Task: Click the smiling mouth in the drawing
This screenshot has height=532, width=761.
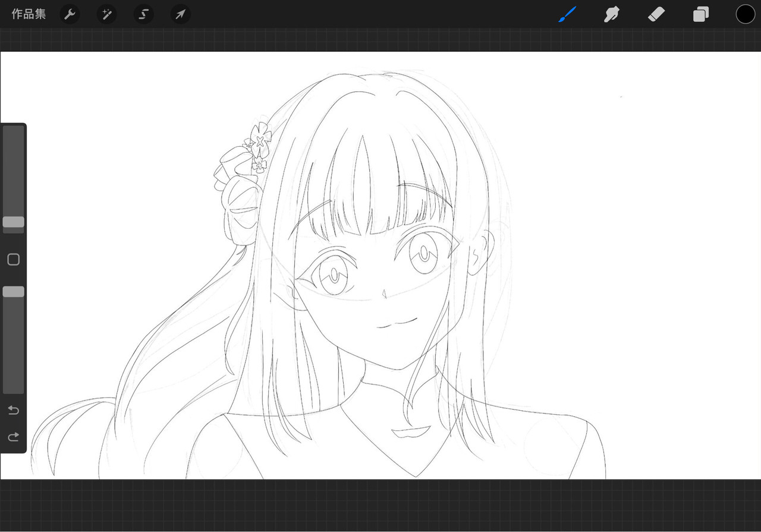Action: click(x=397, y=324)
